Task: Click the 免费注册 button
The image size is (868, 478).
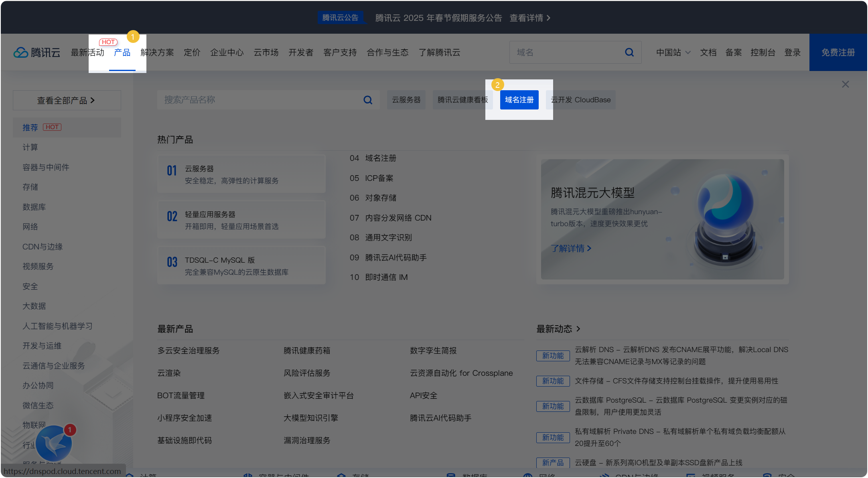Action: 838,52
